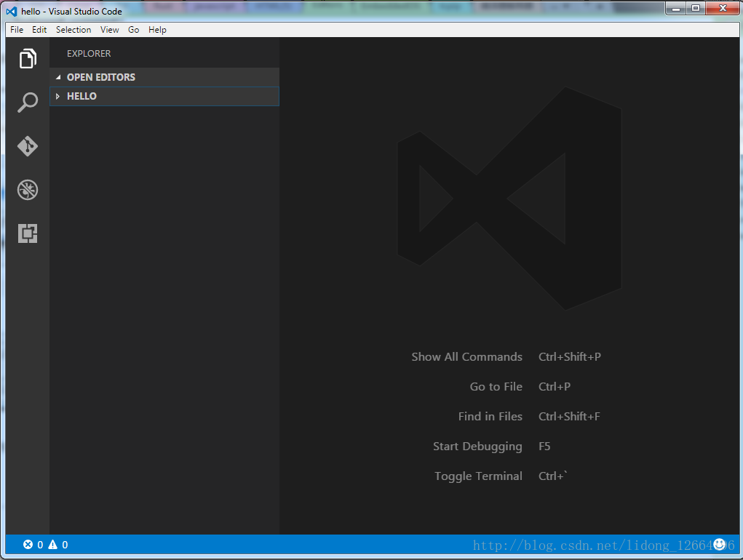Open the Search view icon
Image resolution: width=743 pixels, height=560 pixels.
click(x=28, y=103)
